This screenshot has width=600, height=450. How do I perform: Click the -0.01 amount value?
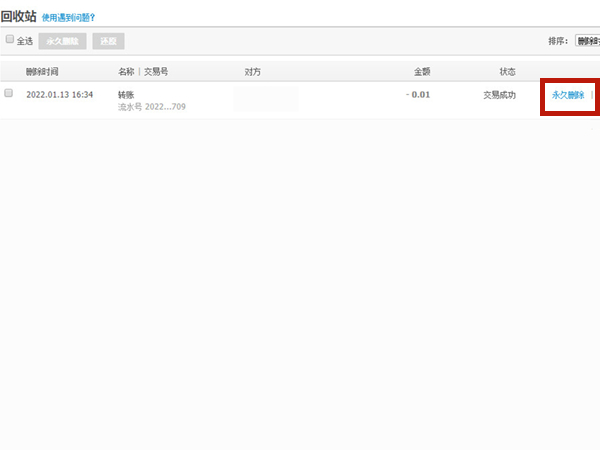tap(418, 94)
